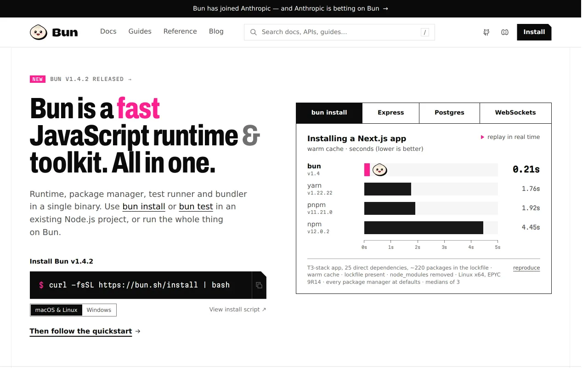The width and height of the screenshot is (588, 368).
Task: Click the Install Bun v1.4.2 label
Action: (62, 261)
